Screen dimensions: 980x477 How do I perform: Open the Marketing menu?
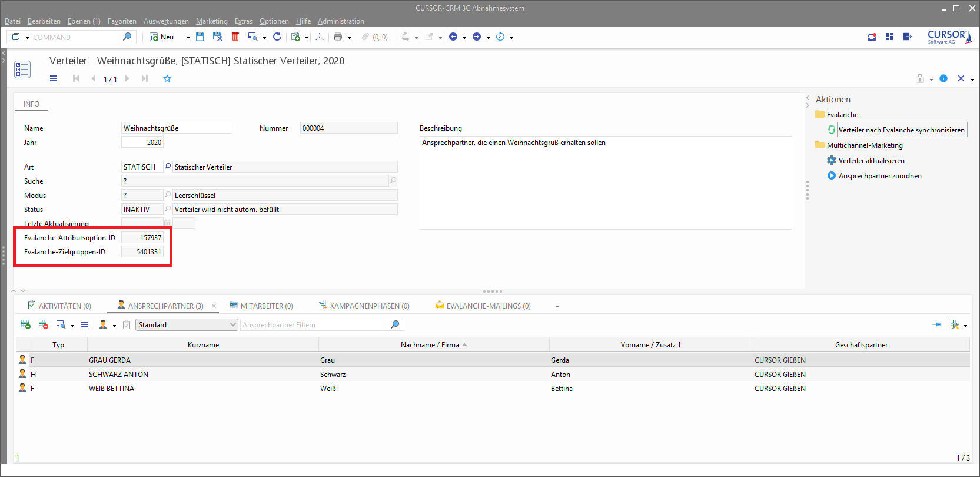211,21
